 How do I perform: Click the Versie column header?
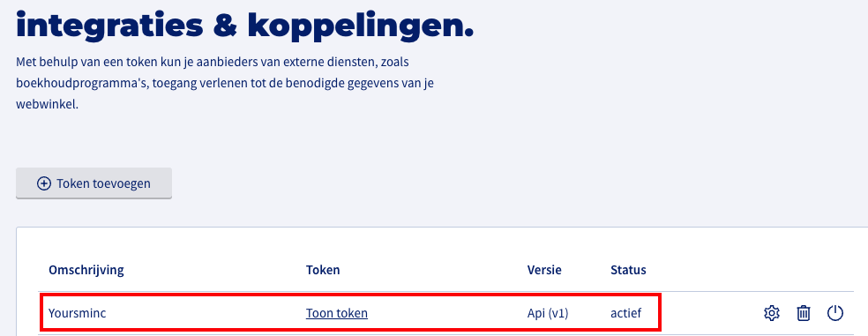(544, 270)
